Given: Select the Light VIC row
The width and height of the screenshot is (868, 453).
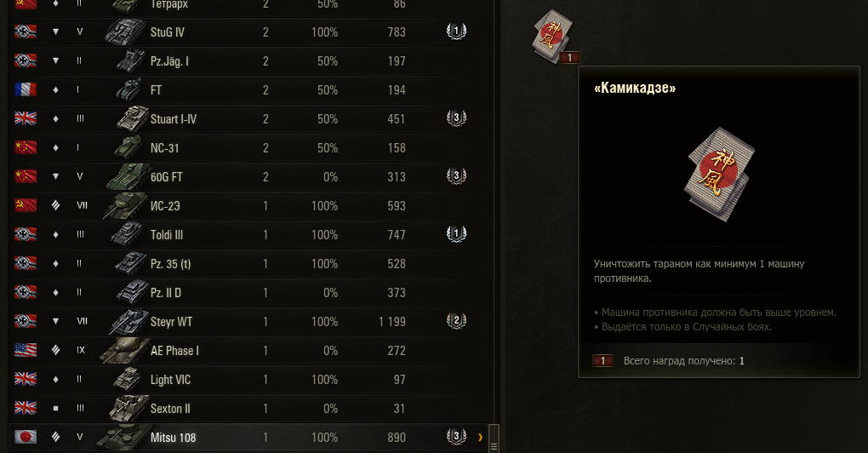Looking at the screenshot, I should pyautogui.click(x=248, y=380).
